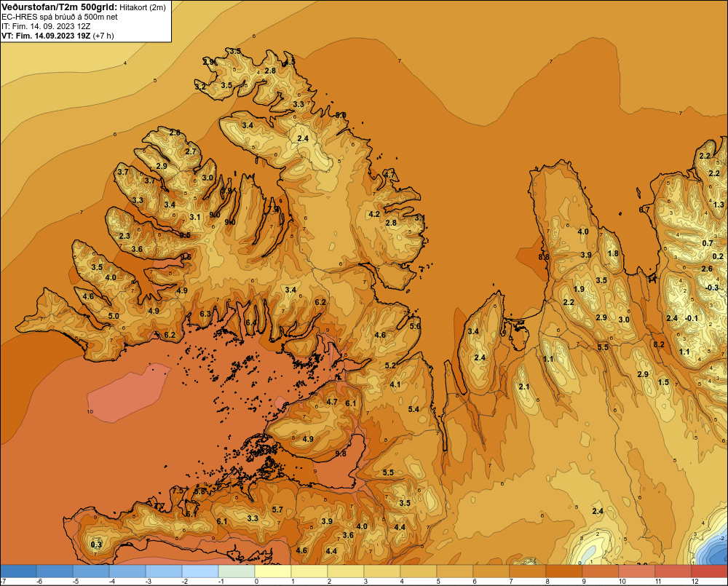
Task: Click the temperature value 6.7 on the map
Action: 644,210
